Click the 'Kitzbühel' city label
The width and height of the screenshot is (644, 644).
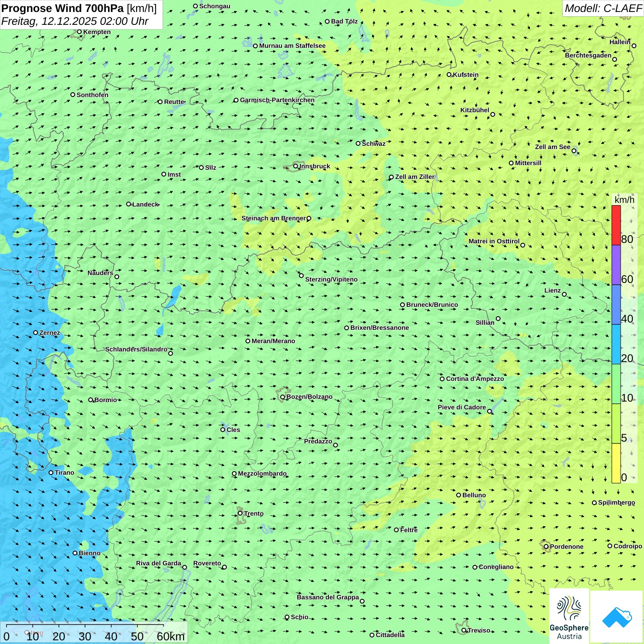(x=475, y=110)
